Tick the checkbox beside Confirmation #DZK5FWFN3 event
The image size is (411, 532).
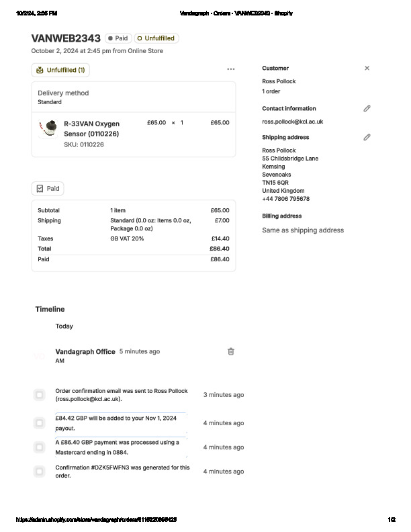click(x=40, y=472)
